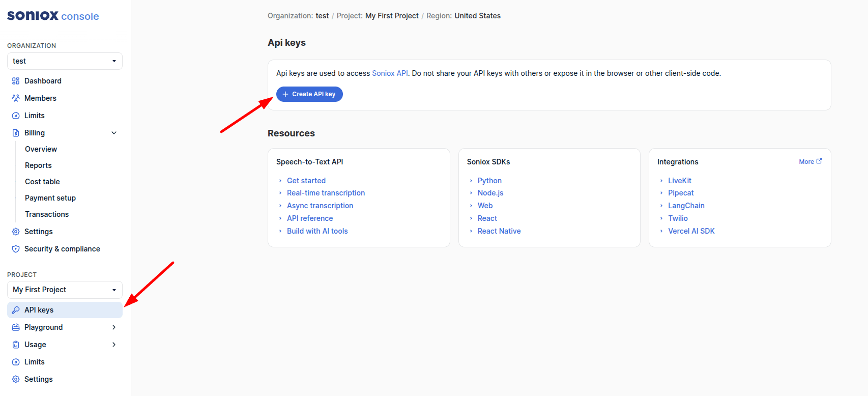
Task: Click the 'Speech-to-Text API' card title
Action: pyautogui.click(x=309, y=162)
